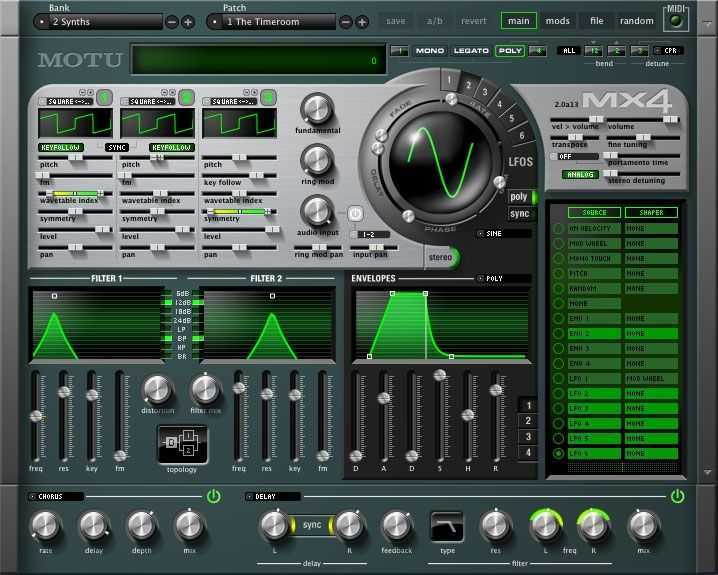Toggle the stereo button under the LFO
This screenshot has width=718, height=575.
(x=440, y=257)
